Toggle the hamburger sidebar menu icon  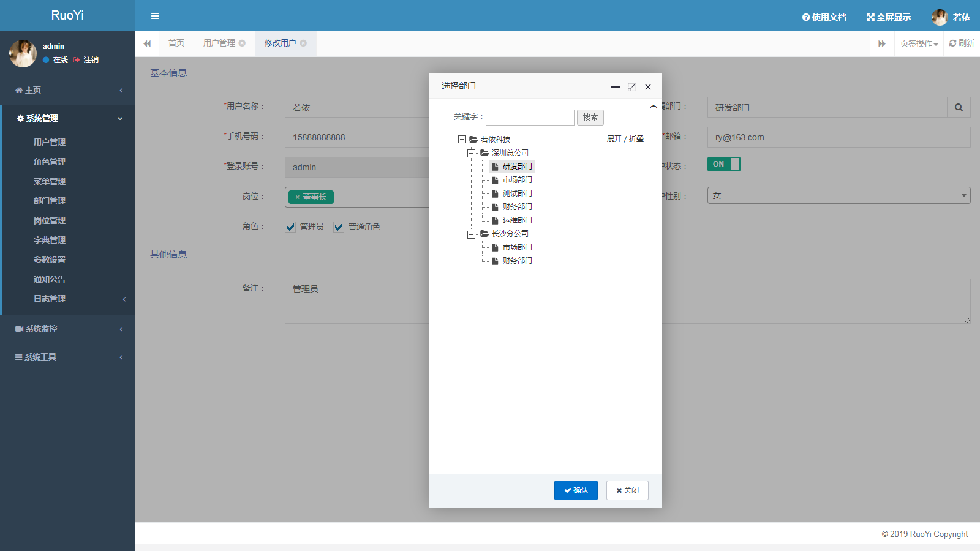155,16
